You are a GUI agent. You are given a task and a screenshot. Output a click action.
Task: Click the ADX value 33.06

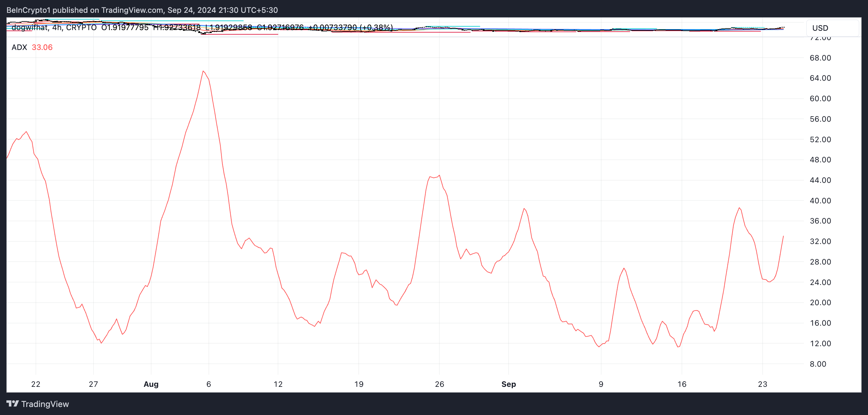[42, 47]
